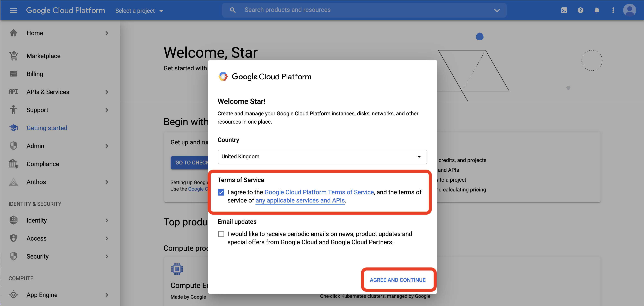644x306 pixels.
Task: Click the Security shield icon
Action: [14, 256]
